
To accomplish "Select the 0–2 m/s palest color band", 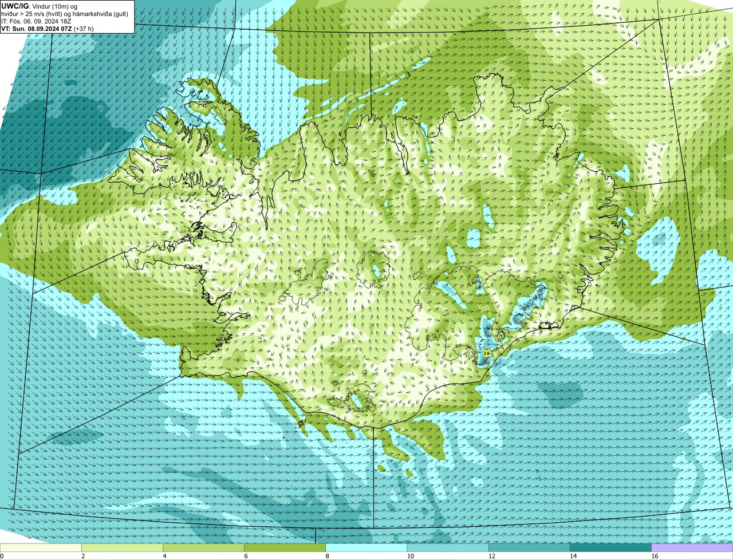I will point(41,547).
